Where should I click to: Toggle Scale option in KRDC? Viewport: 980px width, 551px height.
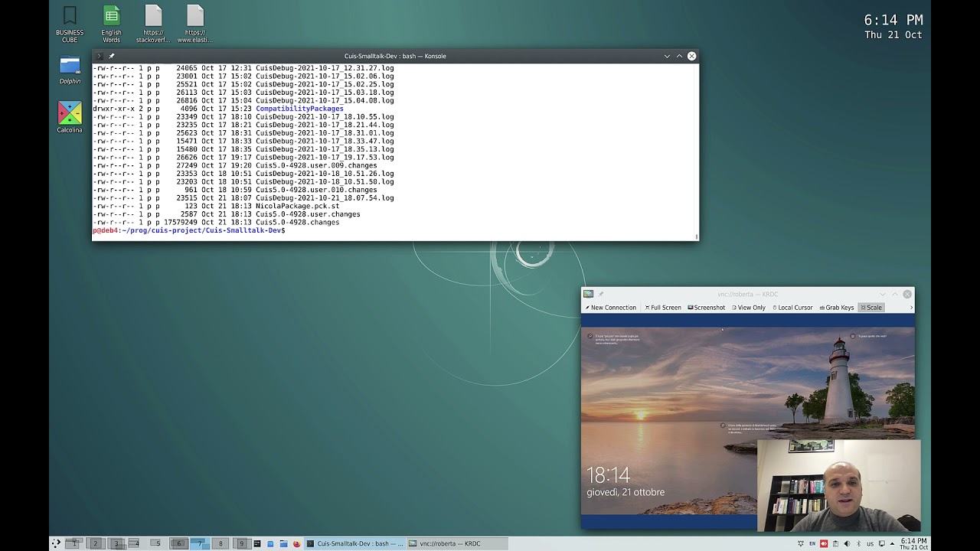coord(871,308)
